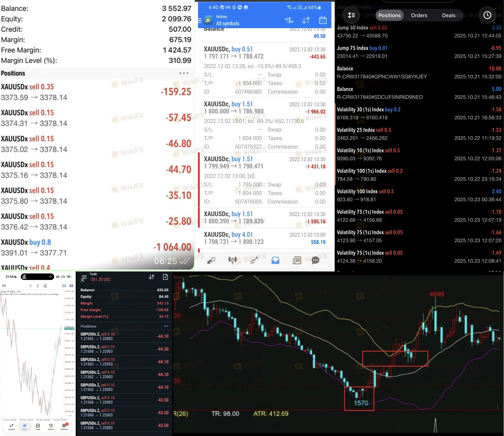This screenshot has height=436, width=504.
Task: Open the calendar date filter icon
Action: (323, 20)
